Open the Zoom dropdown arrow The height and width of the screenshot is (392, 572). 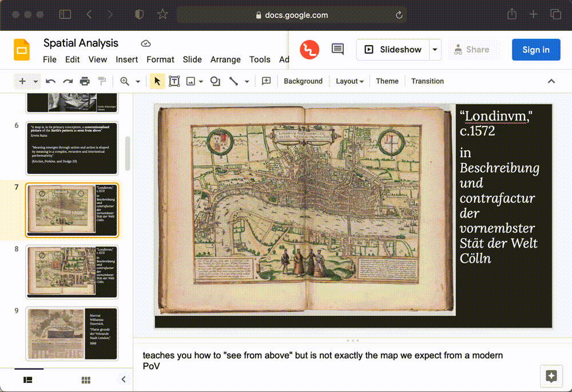(x=138, y=81)
